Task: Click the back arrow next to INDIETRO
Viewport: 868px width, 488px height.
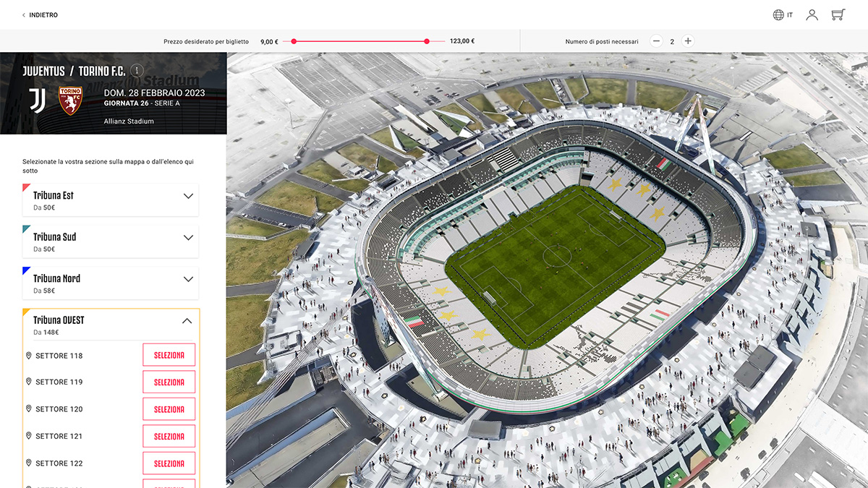Action: 24,15
